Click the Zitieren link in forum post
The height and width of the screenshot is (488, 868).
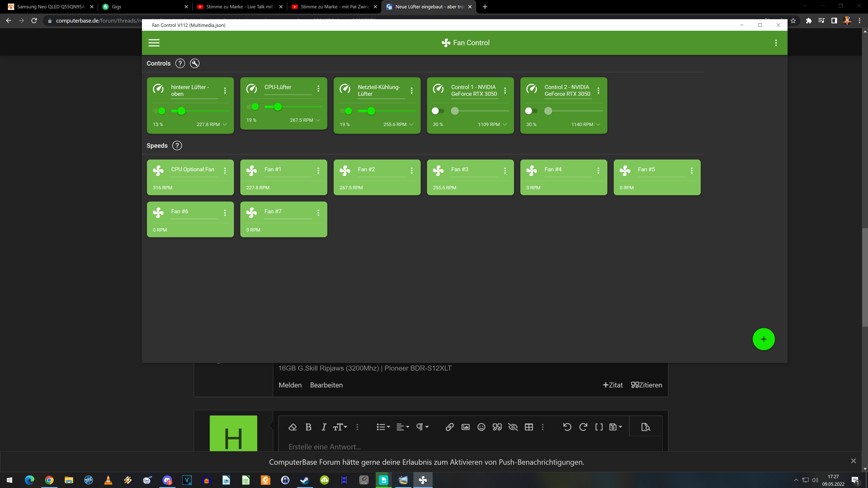(646, 385)
